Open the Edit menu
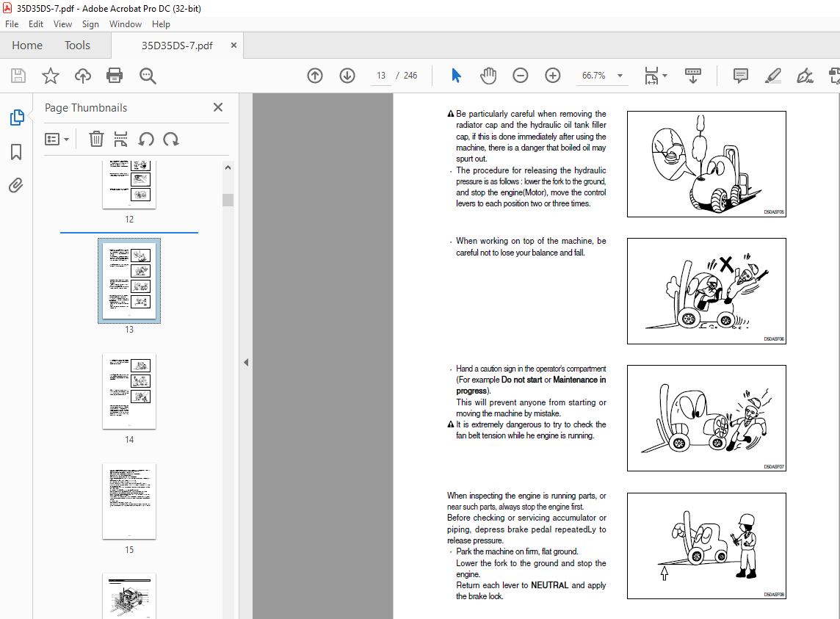840x619 pixels. 36,24
